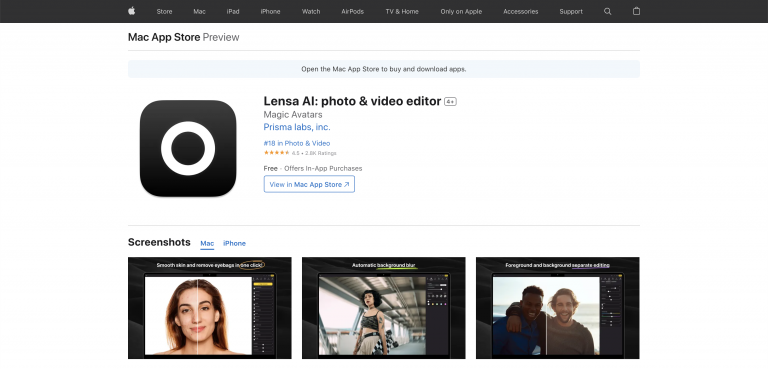Open the AirPods menu

353,11
